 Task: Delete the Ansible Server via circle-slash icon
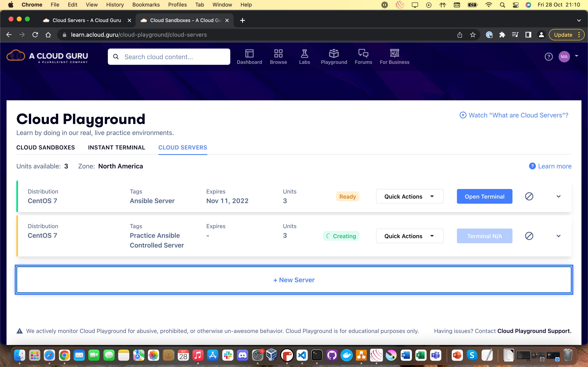[529, 196]
